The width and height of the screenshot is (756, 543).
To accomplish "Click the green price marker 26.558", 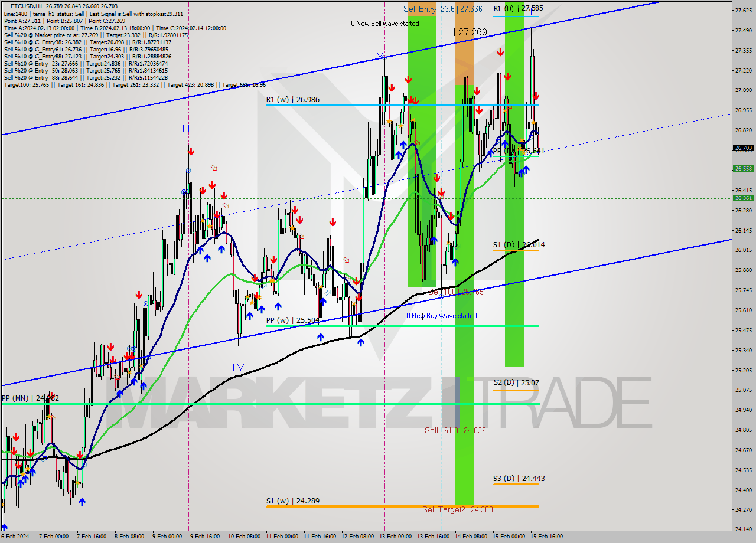I will pos(744,168).
